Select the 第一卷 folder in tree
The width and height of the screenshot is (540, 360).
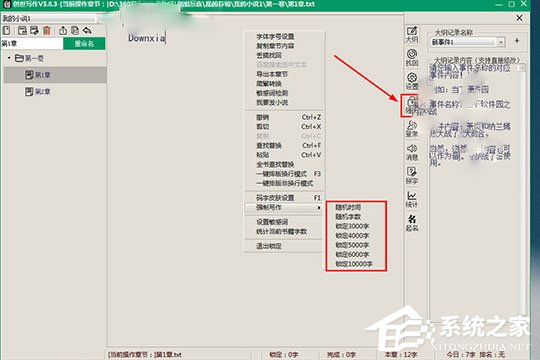pyautogui.click(x=30, y=58)
